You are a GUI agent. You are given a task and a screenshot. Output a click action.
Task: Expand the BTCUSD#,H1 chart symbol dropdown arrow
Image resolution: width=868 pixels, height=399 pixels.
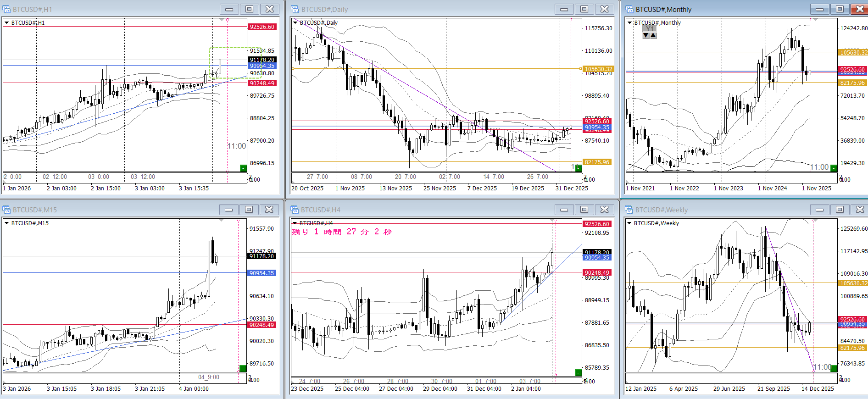(6, 22)
